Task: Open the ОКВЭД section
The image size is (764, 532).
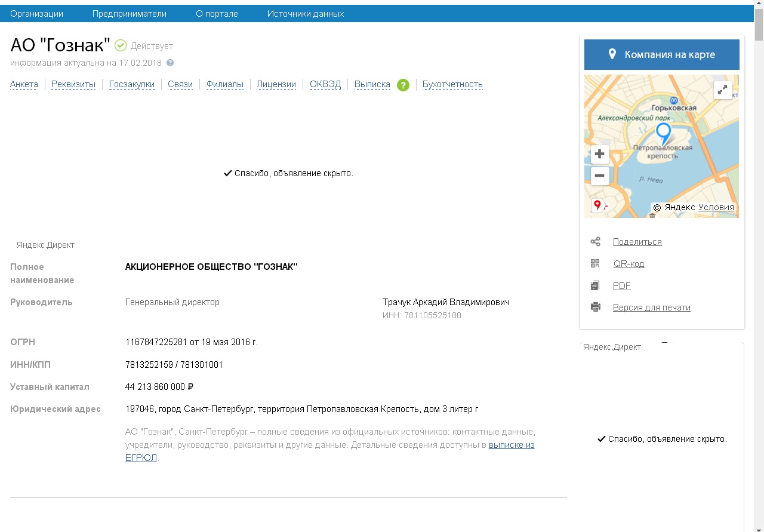Action: click(325, 84)
